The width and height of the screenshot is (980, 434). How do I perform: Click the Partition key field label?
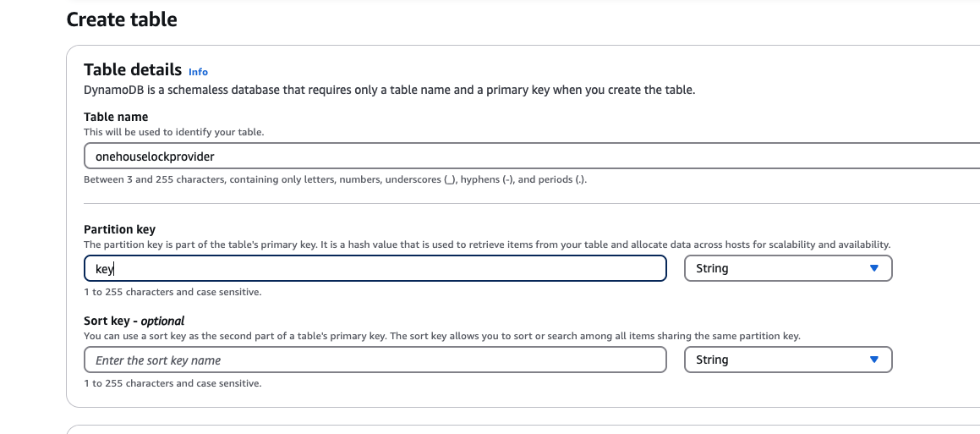point(119,229)
